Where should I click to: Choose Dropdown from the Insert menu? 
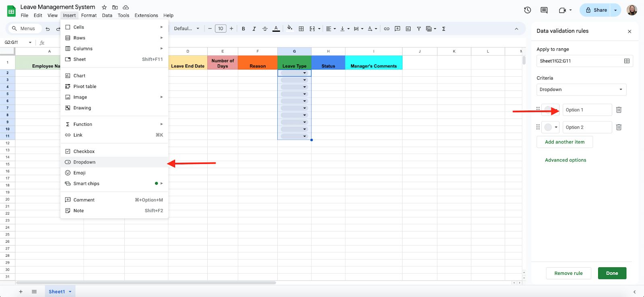point(114,162)
